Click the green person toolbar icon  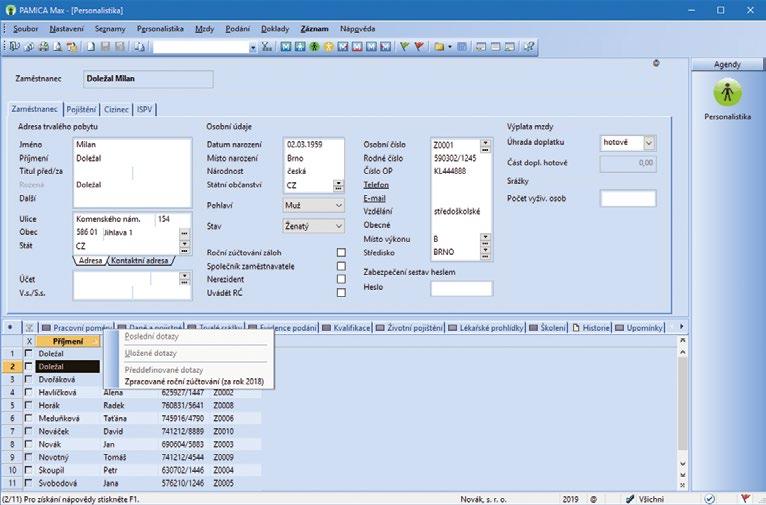tap(314, 46)
